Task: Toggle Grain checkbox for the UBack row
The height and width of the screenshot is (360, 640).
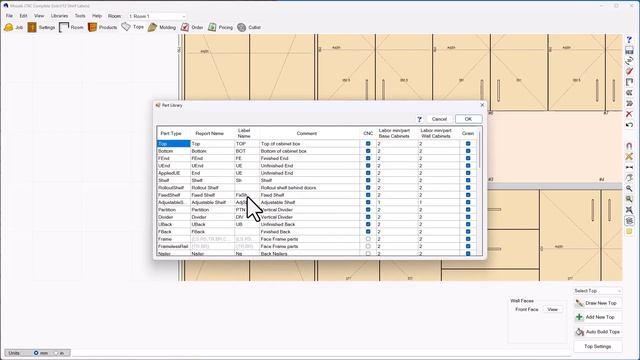Action: click(x=468, y=224)
